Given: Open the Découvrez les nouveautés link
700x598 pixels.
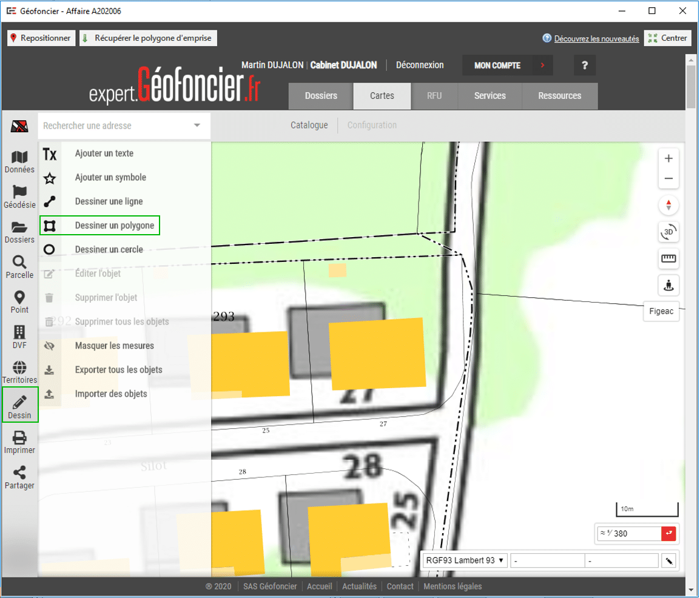Looking at the screenshot, I should (x=596, y=39).
